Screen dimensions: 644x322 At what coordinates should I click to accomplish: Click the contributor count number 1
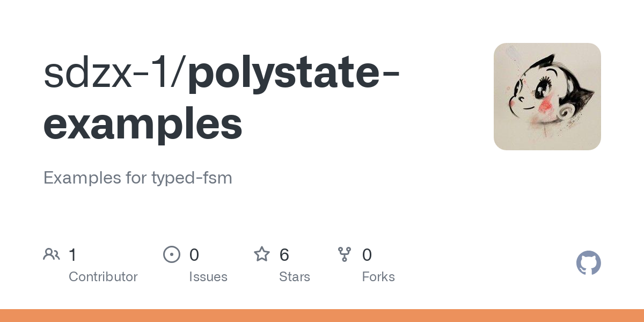tap(73, 255)
